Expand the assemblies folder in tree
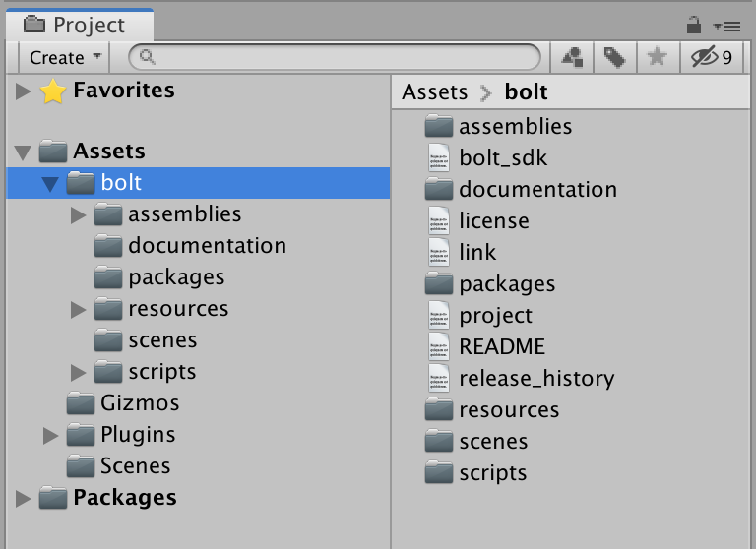Image resolution: width=756 pixels, height=549 pixels. [78, 215]
